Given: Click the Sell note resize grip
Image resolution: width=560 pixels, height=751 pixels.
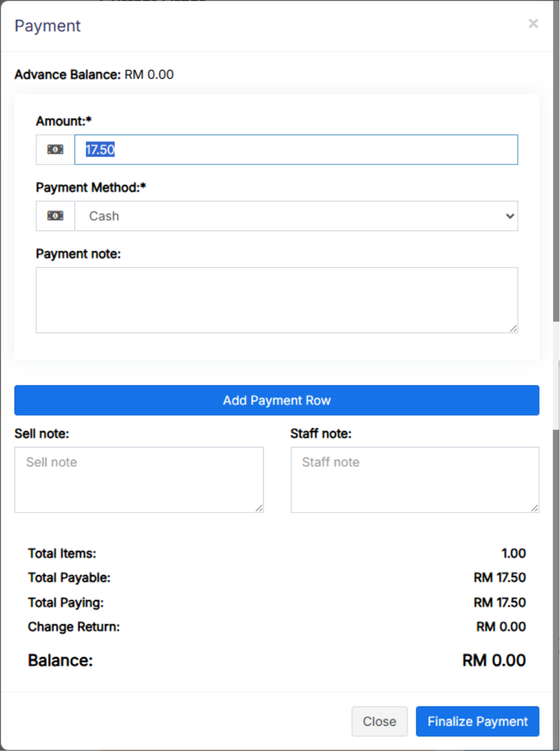Looking at the screenshot, I should pyautogui.click(x=259, y=508).
